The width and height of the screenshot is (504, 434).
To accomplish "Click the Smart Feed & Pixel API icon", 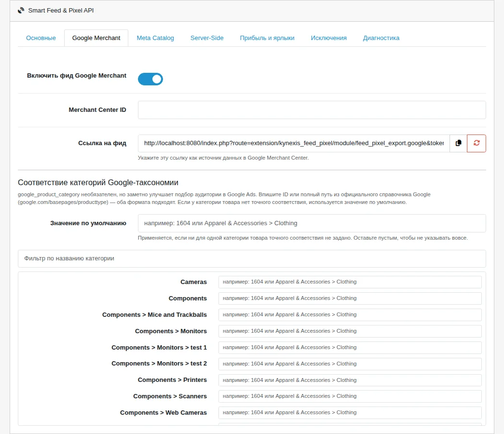I will [x=21, y=10].
